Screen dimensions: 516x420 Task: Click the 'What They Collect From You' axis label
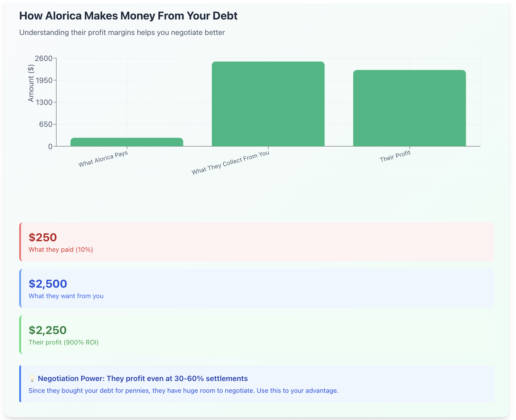(230, 163)
